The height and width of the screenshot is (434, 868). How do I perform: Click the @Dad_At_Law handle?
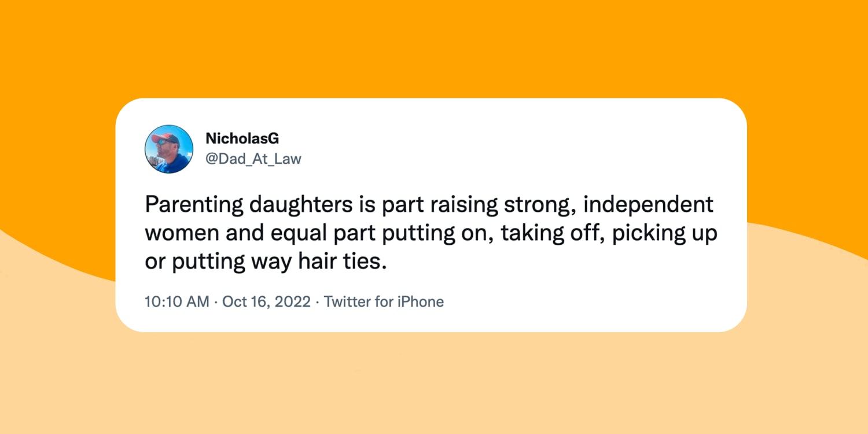(253, 159)
